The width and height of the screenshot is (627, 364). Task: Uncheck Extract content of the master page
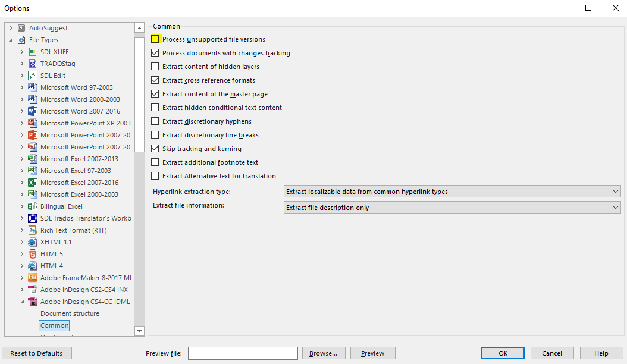155,94
